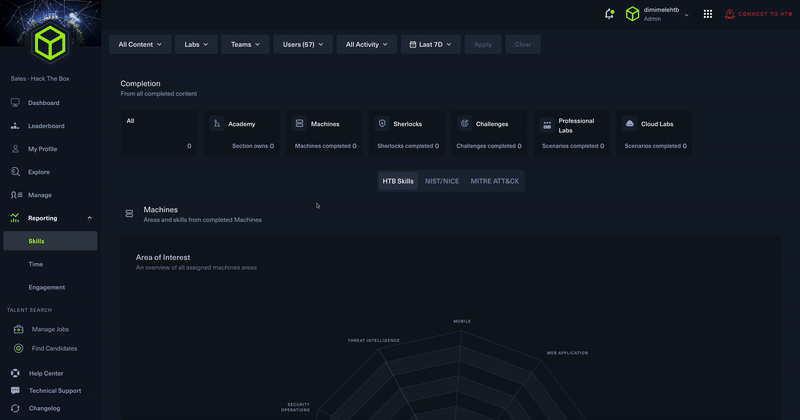This screenshot has width=800, height=420.
Task: Click the Reporting chart icon
Action: coord(15,218)
